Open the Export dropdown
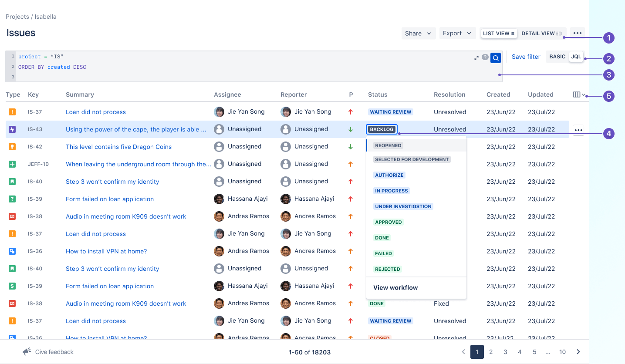This screenshot has height=364, width=625. click(x=457, y=33)
